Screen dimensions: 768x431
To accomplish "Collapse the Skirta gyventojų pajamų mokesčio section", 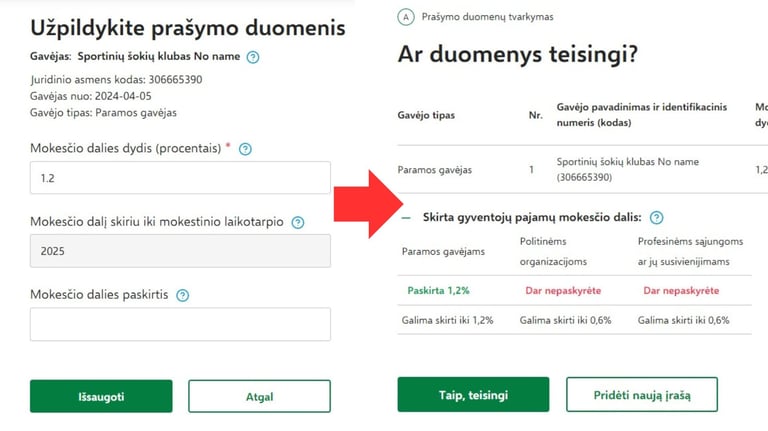I will point(406,217).
